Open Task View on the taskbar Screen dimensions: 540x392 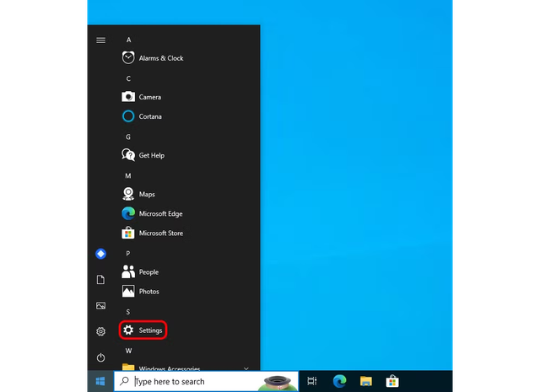[311, 382]
